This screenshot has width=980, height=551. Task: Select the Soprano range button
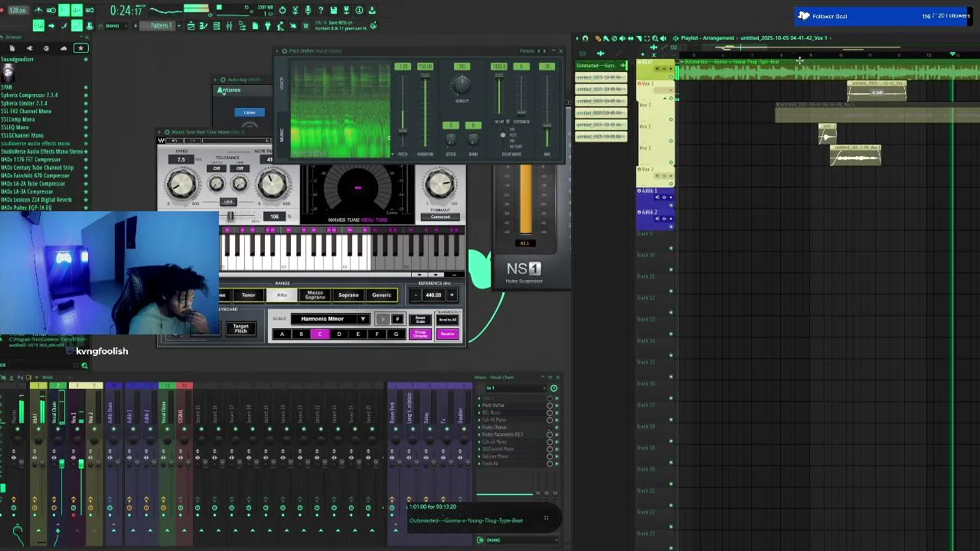pyautogui.click(x=348, y=295)
